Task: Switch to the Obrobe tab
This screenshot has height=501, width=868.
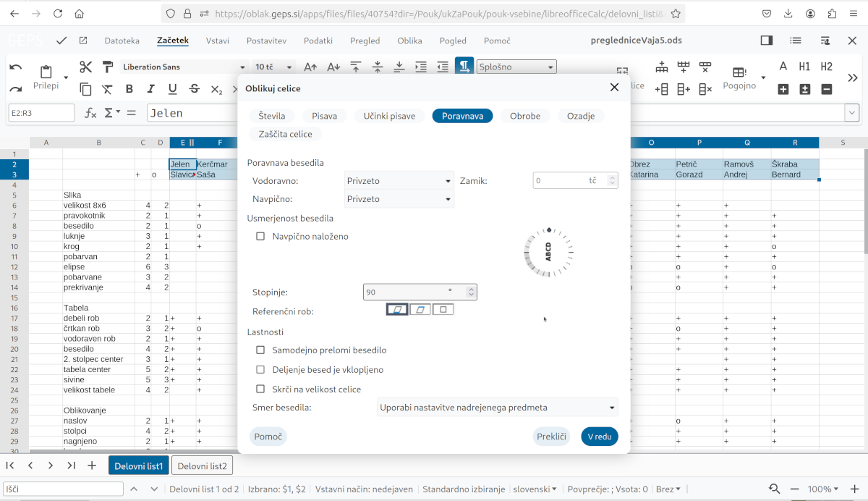Action: point(525,116)
